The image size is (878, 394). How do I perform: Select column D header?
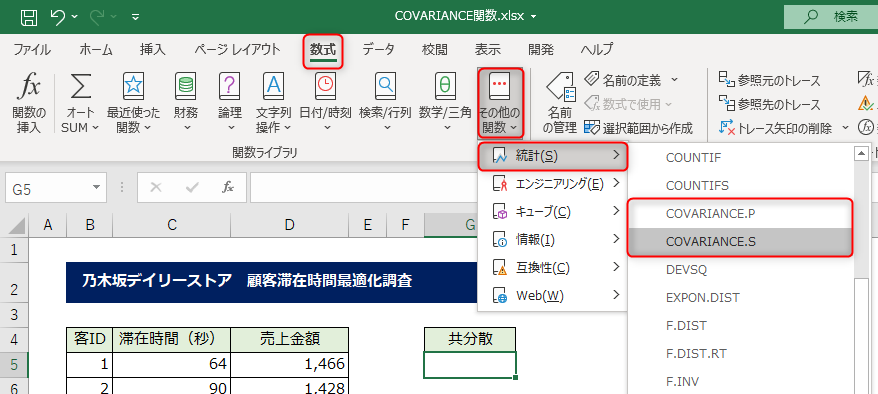tap(289, 225)
